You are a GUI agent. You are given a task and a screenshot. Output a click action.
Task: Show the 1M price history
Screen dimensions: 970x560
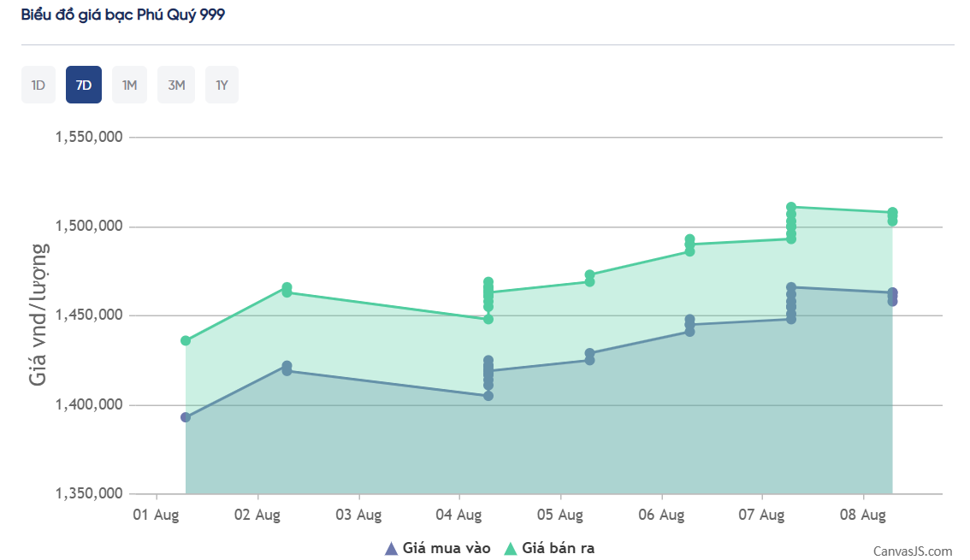(x=129, y=85)
